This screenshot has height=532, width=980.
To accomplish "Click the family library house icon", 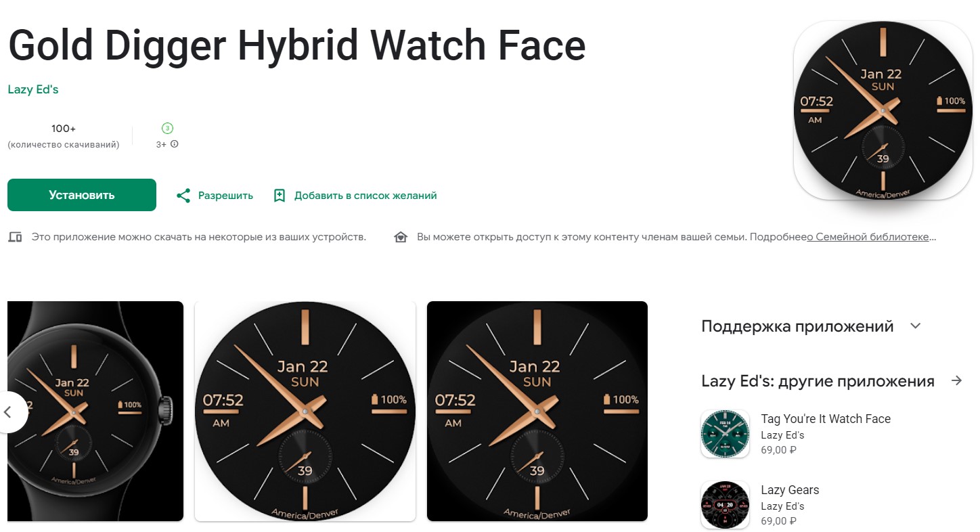I will click(x=401, y=237).
